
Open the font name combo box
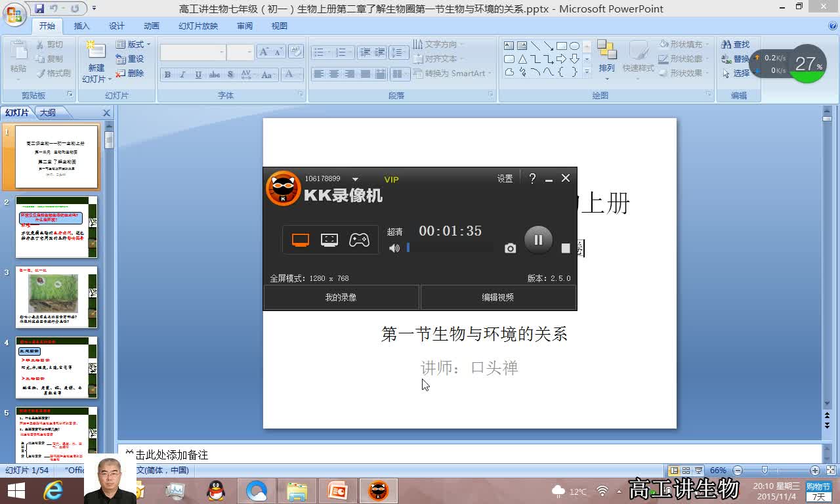(193, 52)
